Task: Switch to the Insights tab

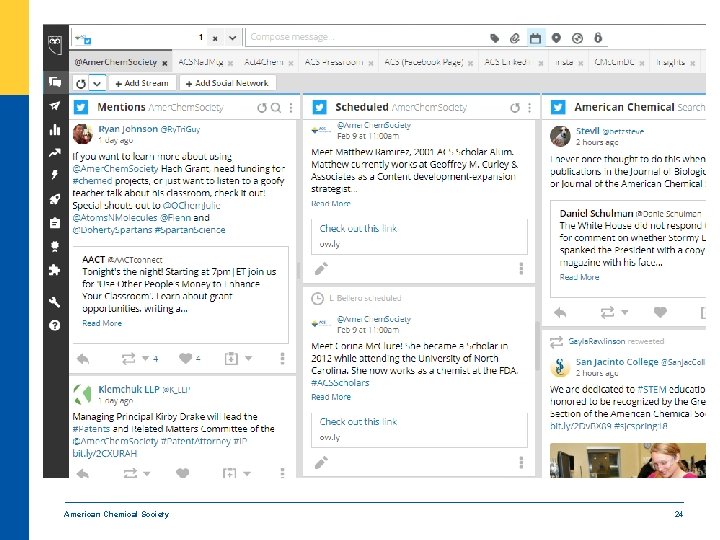Action: [x=670, y=62]
